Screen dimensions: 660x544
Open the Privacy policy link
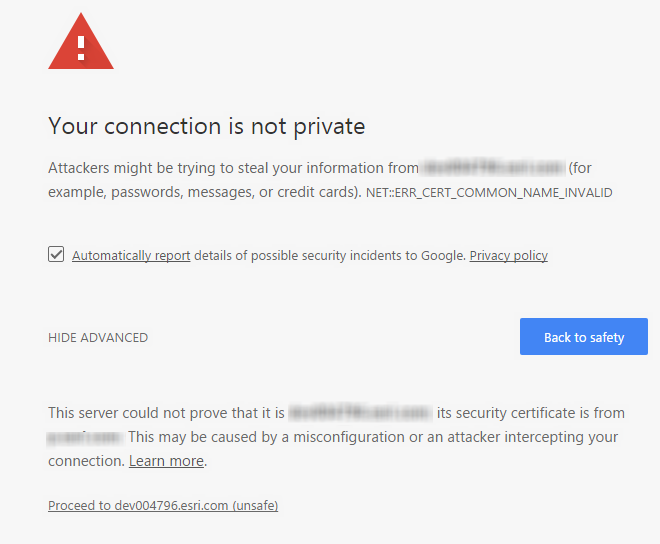508,256
